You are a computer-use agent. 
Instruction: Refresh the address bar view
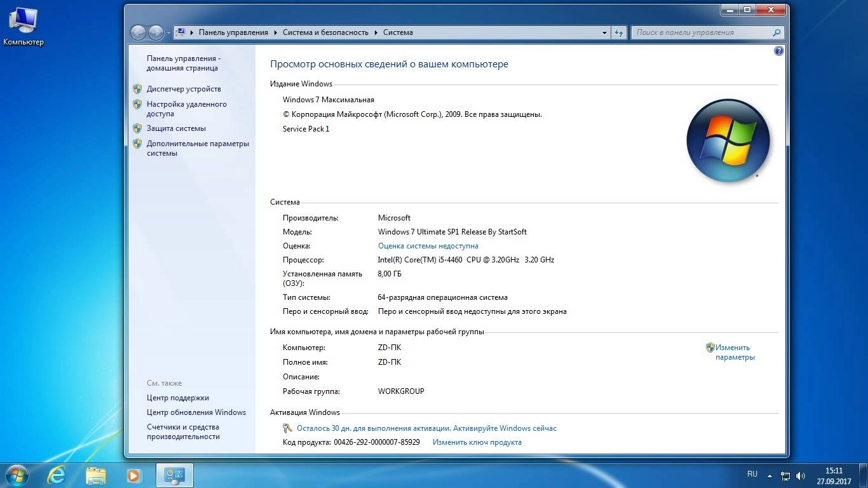point(620,32)
